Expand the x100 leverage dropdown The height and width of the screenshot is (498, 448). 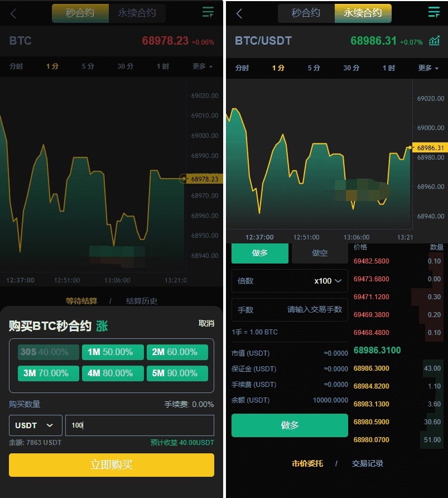click(328, 281)
